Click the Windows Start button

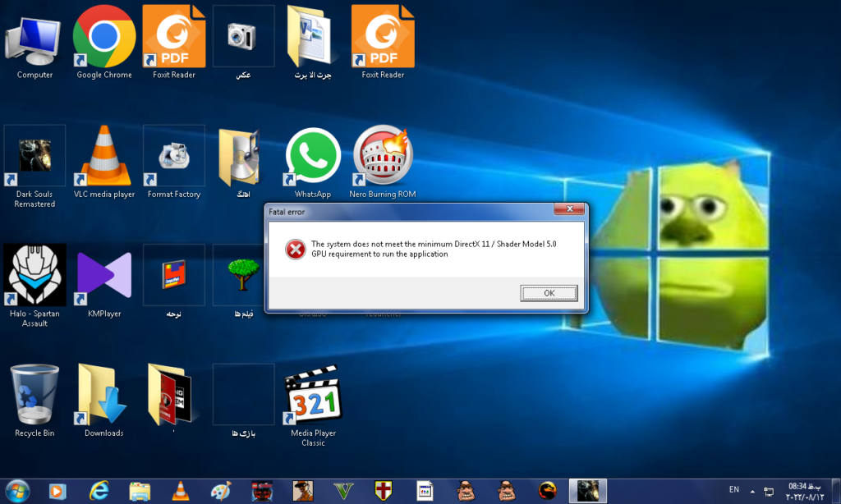17,490
